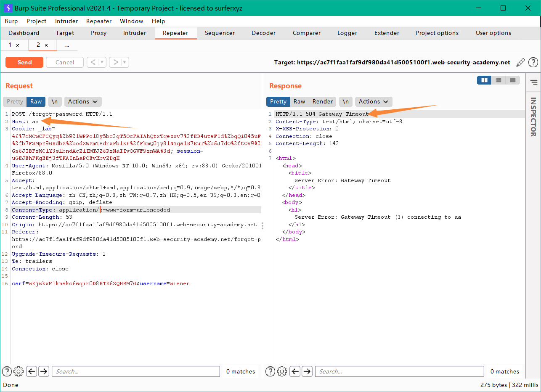Click the 275 bytes | 322 millis status
541x392 pixels.
pyautogui.click(x=509, y=385)
